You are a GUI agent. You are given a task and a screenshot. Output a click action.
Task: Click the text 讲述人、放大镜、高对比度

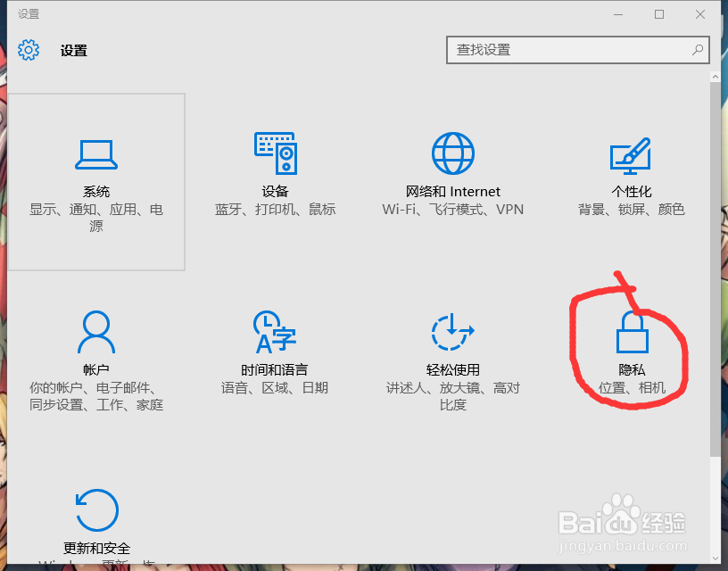click(452, 396)
